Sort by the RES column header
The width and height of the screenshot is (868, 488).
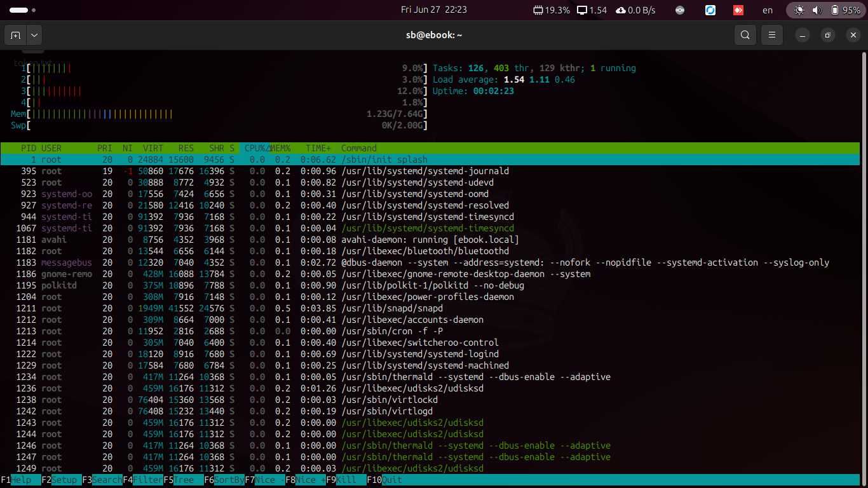tap(186, 148)
